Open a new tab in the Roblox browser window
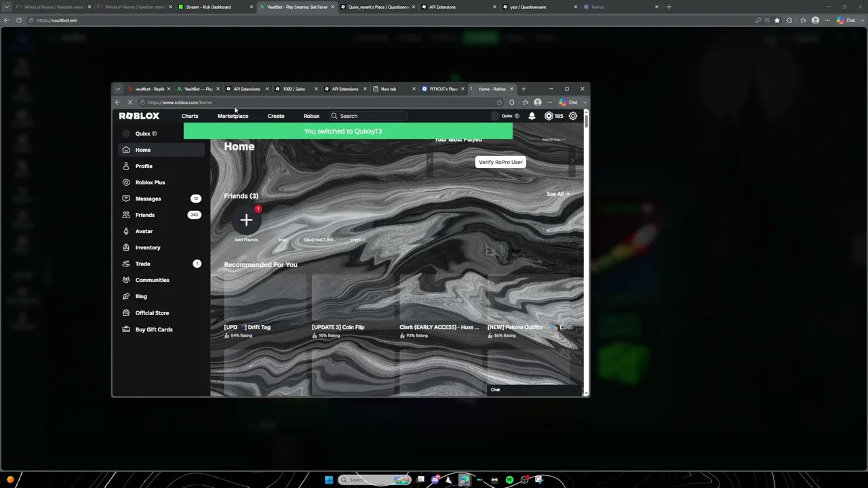The height and width of the screenshot is (488, 868). tap(524, 89)
